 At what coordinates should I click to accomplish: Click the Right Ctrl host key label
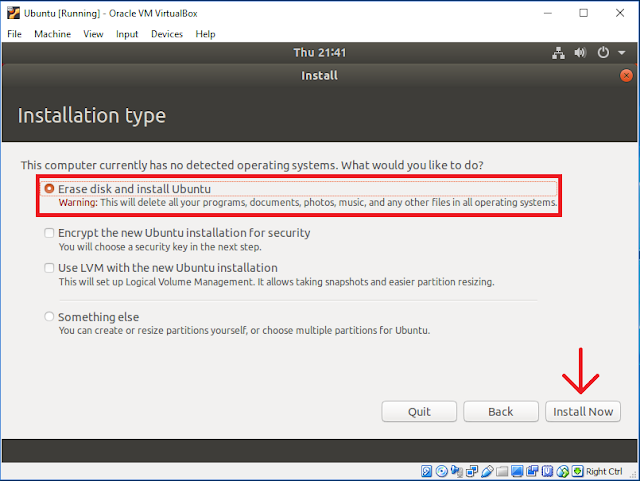coord(604,471)
